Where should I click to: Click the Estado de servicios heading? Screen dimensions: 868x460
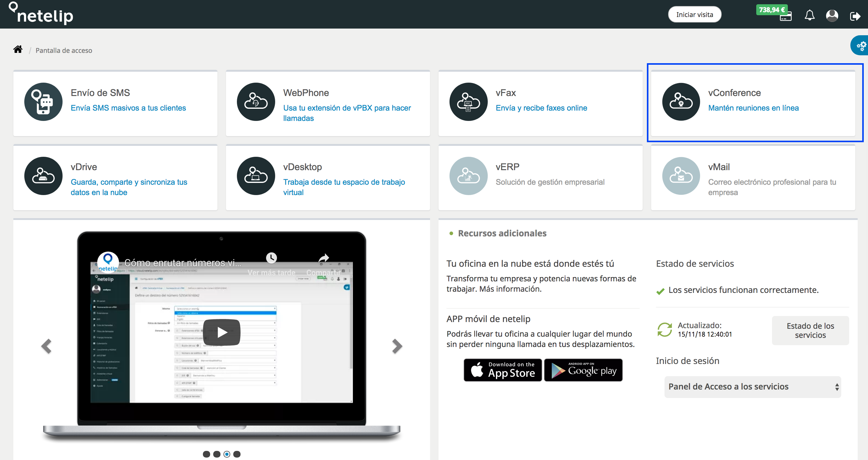point(695,263)
